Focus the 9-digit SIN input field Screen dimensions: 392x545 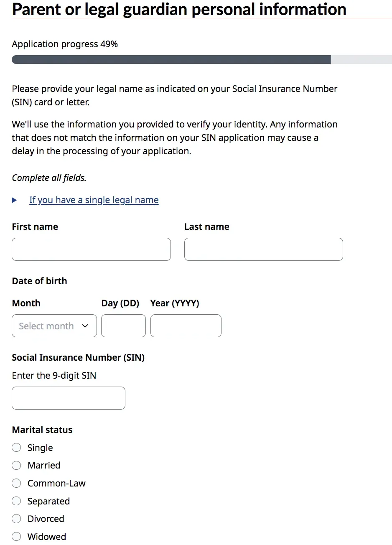pos(69,398)
